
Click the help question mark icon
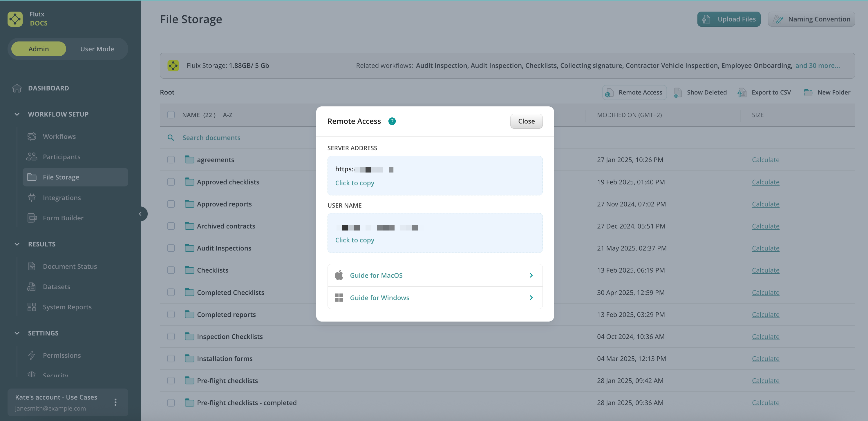392,121
